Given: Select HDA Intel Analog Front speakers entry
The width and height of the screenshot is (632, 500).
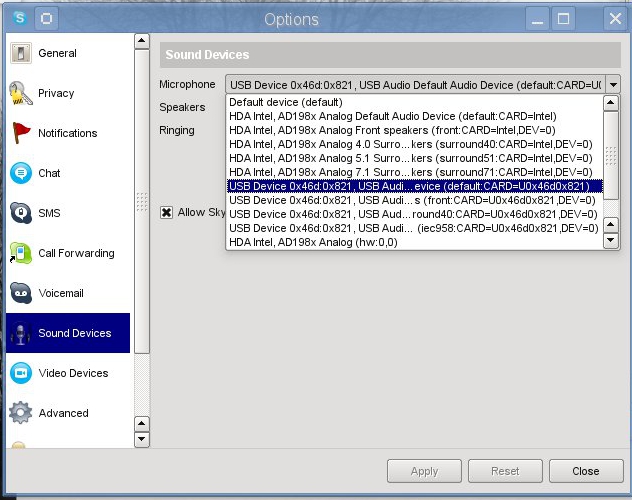Looking at the screenshot, I should (415, 130).
